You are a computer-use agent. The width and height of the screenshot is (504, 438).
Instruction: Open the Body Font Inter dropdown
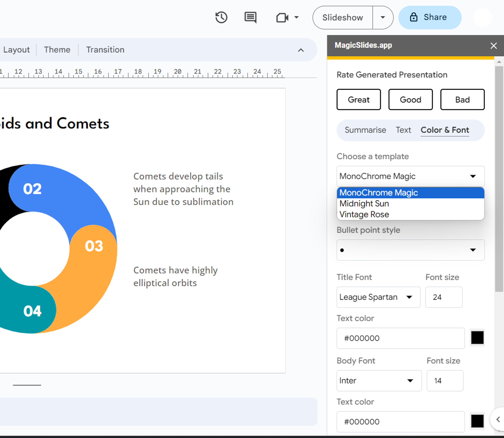point(379,381)
